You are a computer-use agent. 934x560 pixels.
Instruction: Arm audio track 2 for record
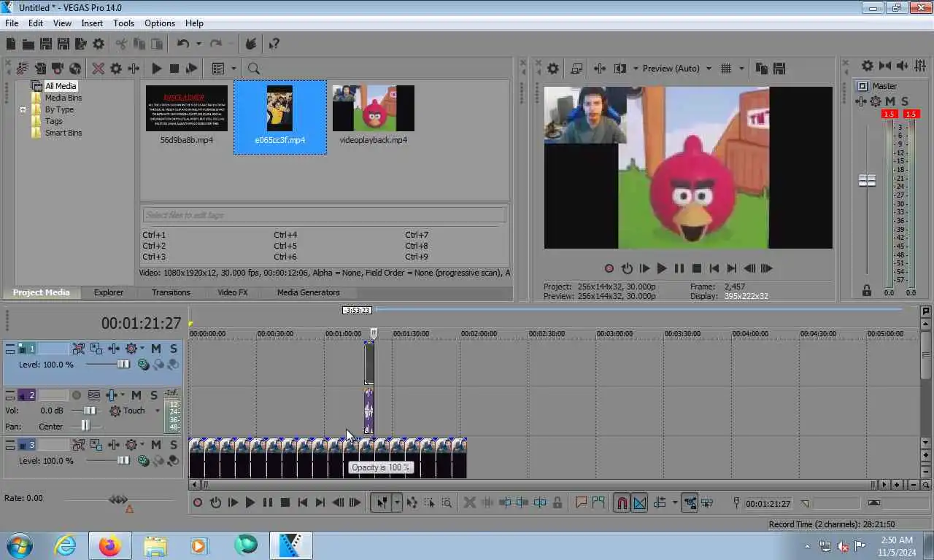click(77, 395)
